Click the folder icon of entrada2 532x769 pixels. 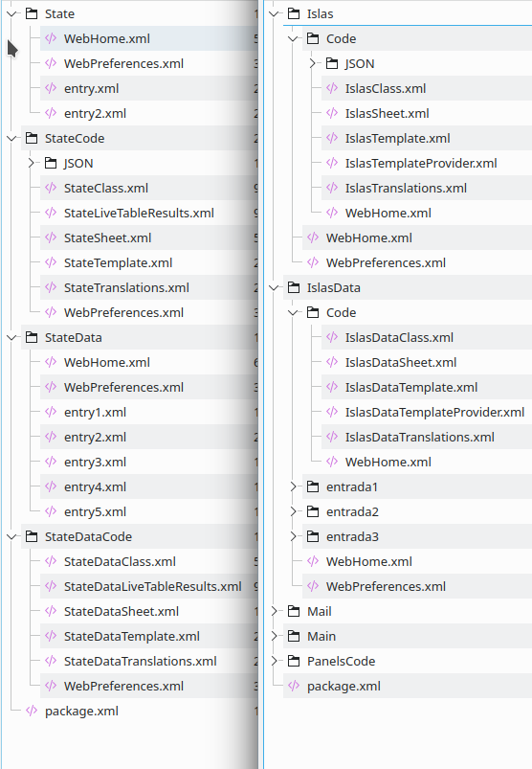coord(313,511)
